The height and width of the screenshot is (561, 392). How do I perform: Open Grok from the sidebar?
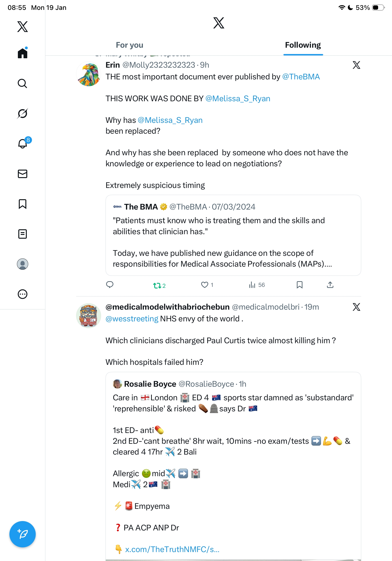click(23, 113)
